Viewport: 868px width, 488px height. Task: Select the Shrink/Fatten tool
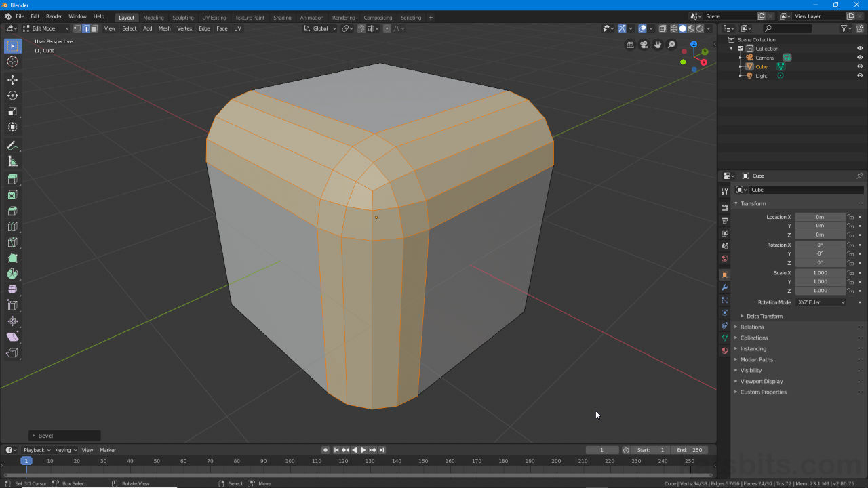coord(13,321)
